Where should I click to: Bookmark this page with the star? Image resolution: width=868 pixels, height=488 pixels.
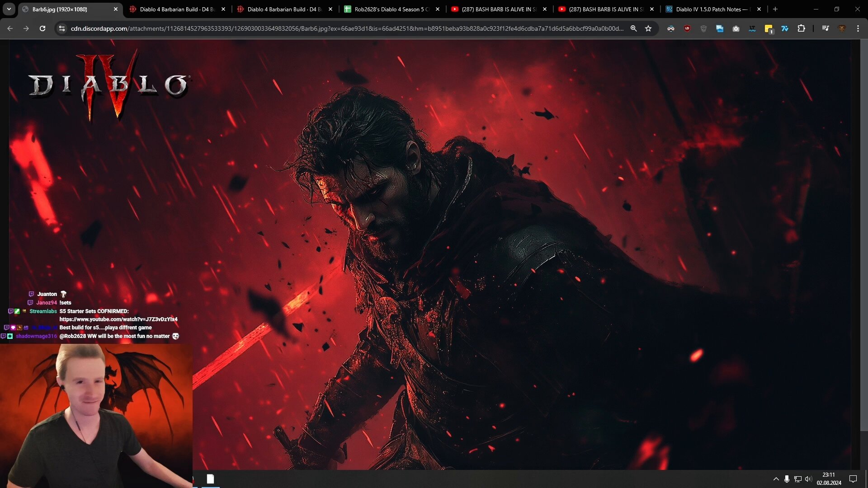pos(648,28)
